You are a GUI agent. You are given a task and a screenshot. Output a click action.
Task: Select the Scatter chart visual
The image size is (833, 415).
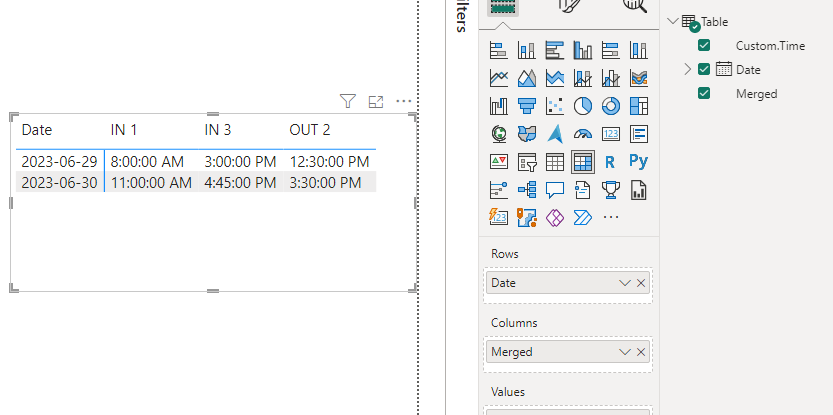(x=555, y=106)
